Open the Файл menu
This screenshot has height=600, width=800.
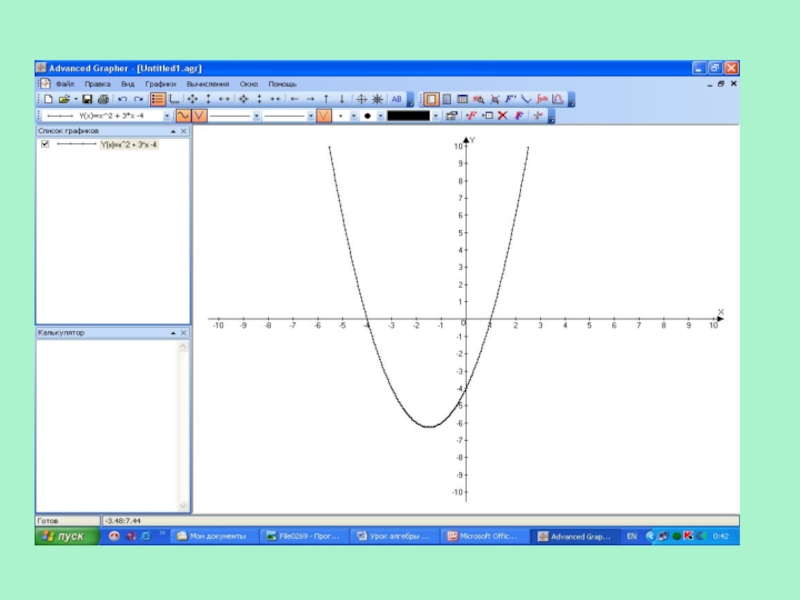pyautogui.click(x=66, y=84)
